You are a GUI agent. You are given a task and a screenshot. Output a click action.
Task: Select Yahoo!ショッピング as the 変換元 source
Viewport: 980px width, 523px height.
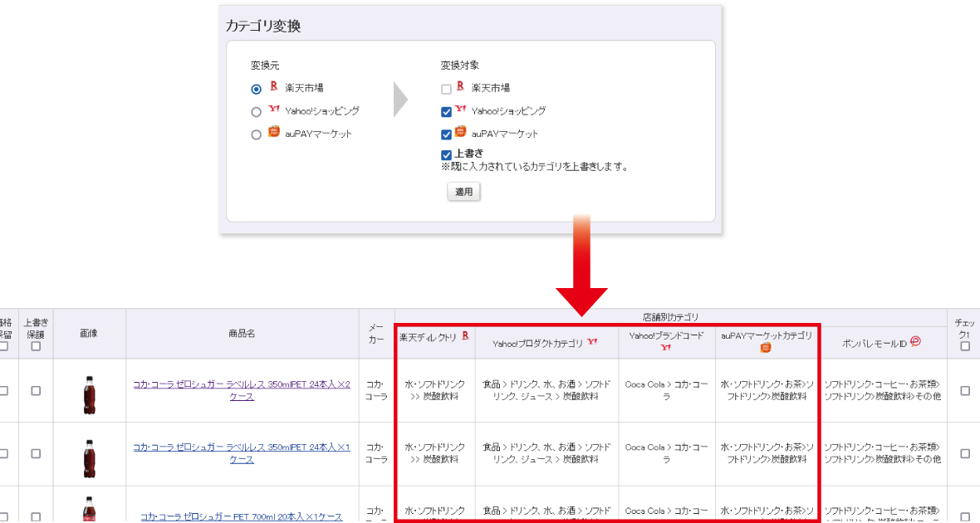coord(257,112)
